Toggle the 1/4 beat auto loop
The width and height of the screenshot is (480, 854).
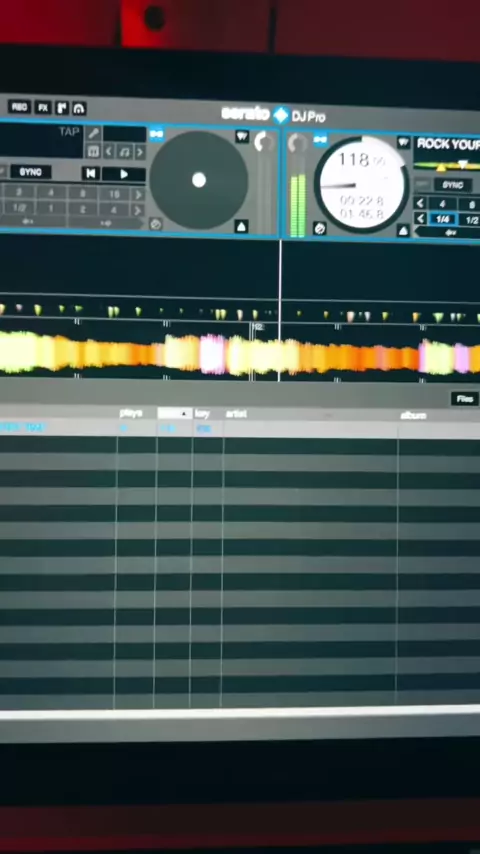442,219
